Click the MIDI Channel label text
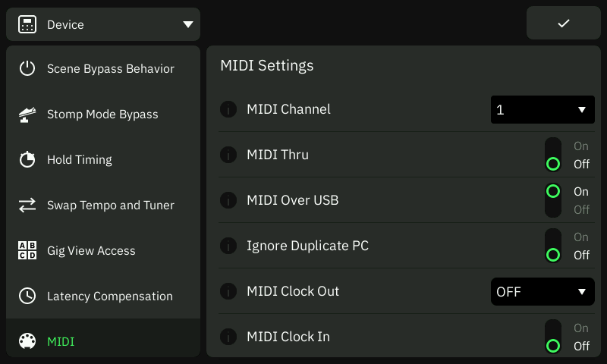 [289, 109]
